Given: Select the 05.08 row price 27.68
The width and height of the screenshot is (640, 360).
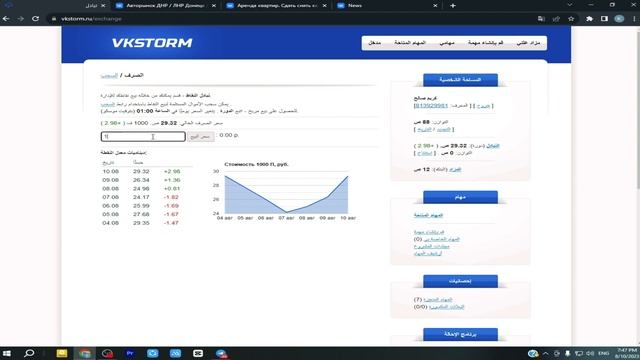Looking at the screenshot, I should coord(141,214).
